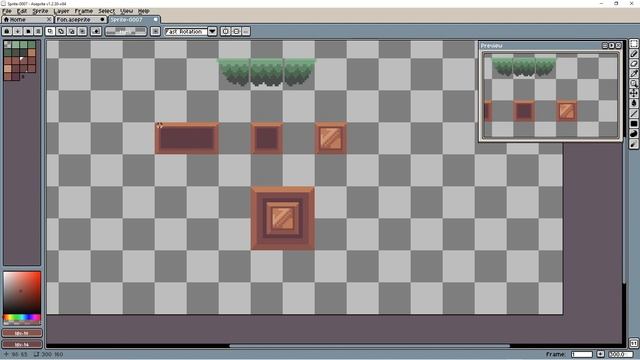Select the Eraser tool
This screenshot has height=360, width=640.
pyautogui.click(x=633, y=64)
